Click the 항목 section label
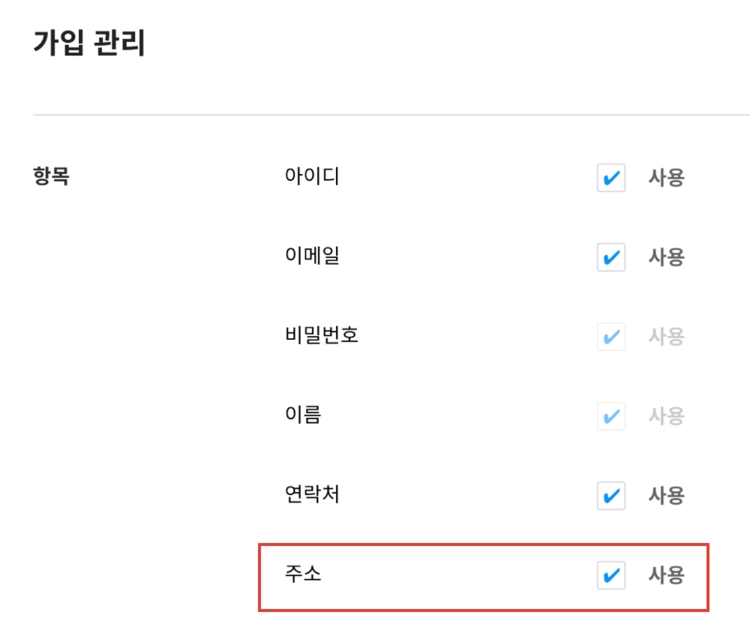Screen dimensions: 750x639 click(52, 178)
